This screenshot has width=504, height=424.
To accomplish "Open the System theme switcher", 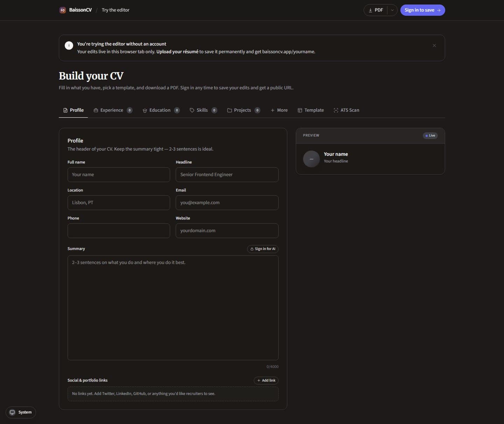I will [21, 412].
